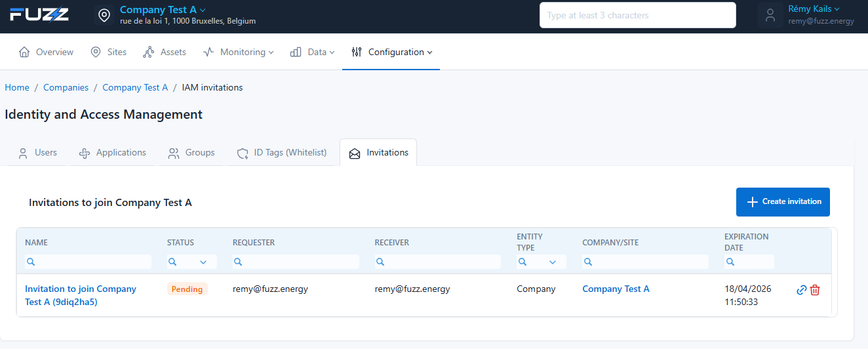
Task: Click the Name column filter field
Action: (88, 262)
